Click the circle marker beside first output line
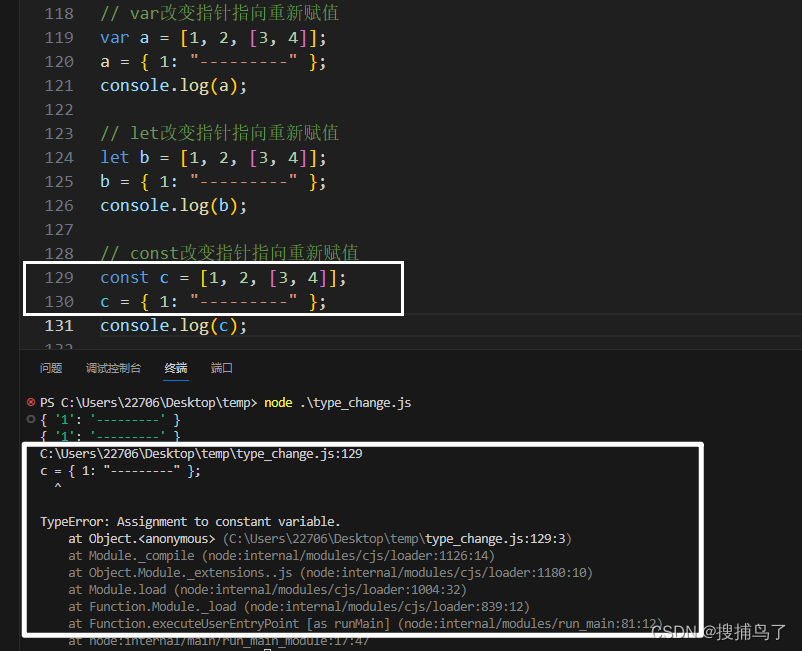802x651 pixels. 31,419
